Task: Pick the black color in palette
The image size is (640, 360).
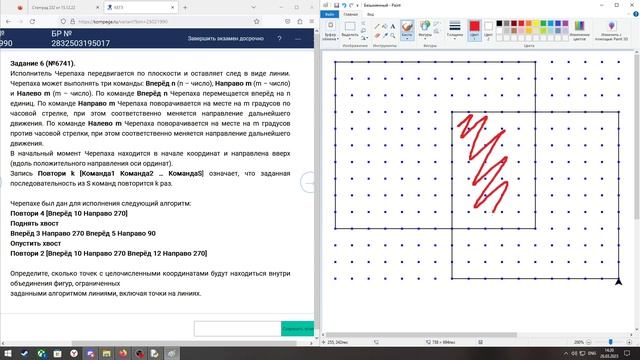Action: point(499,24)
